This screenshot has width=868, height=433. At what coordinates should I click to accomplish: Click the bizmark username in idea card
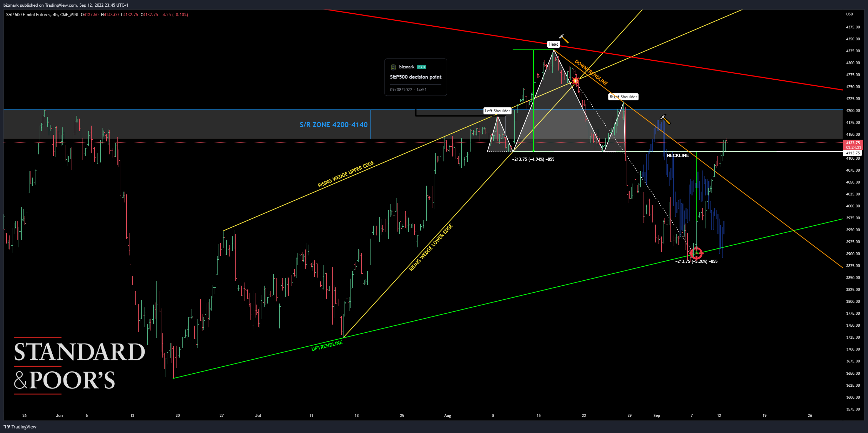coord(407,67)
